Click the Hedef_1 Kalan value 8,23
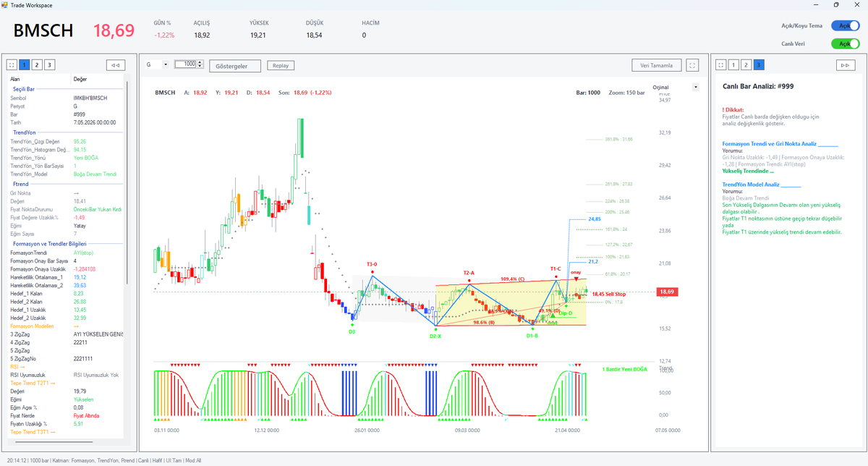The height and width of the screenshot is (466, 868). (x=78, y=293)
